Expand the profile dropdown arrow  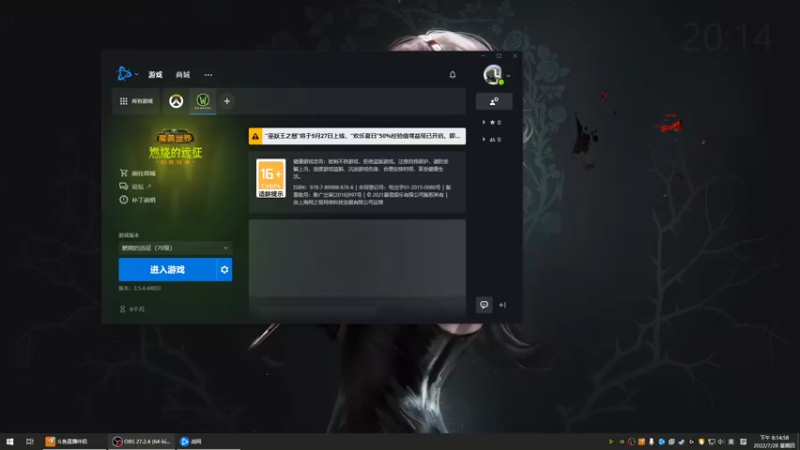tap(508, 76)
